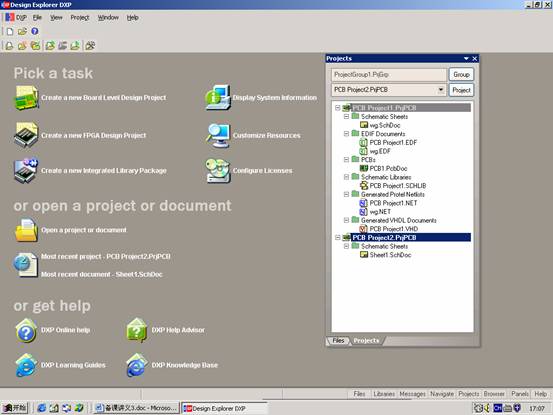Image resolution: width=553 pixels, height=415 pixels.
Task: Collapse the PCBs folder node
Action: pyautogui.click(x=346, y=160)
